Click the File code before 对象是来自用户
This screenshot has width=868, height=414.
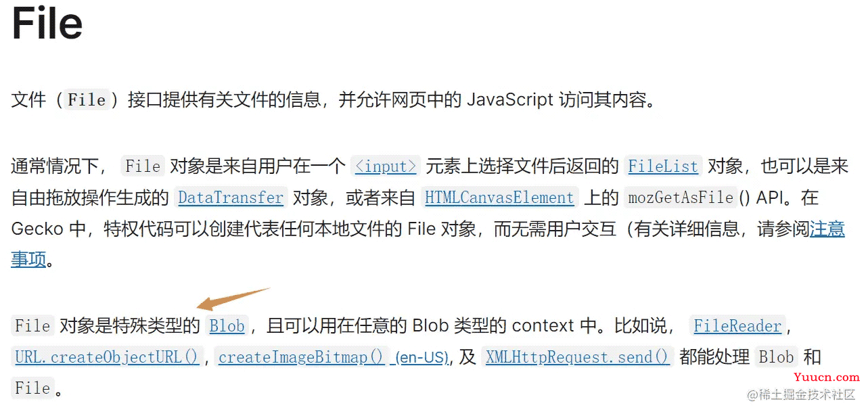coord(143,166)
